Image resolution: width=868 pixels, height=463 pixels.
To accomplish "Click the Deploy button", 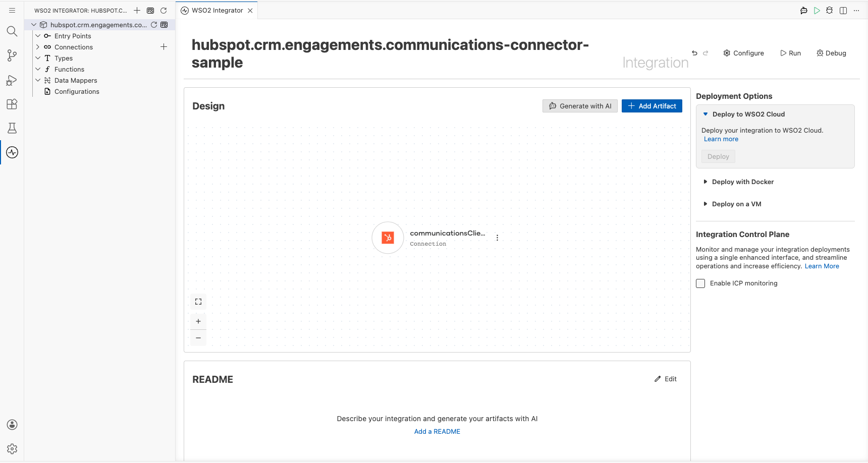I will coord(718,156).
